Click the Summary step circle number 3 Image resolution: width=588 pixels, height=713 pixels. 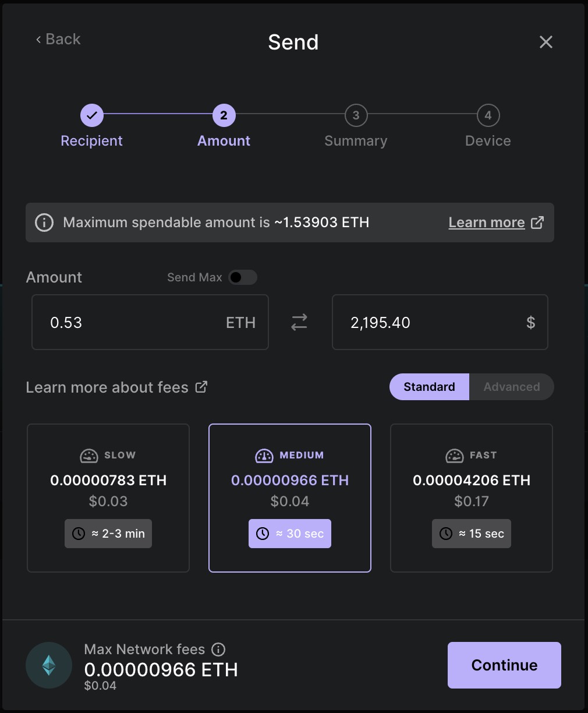click(x=356, y=115)
